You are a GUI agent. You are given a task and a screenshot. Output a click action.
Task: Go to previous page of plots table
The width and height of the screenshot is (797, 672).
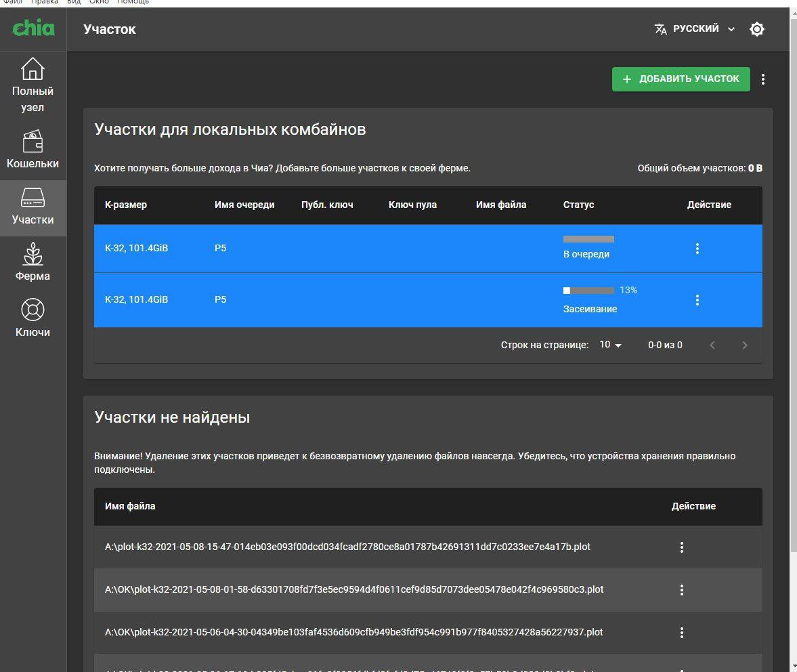712,345
